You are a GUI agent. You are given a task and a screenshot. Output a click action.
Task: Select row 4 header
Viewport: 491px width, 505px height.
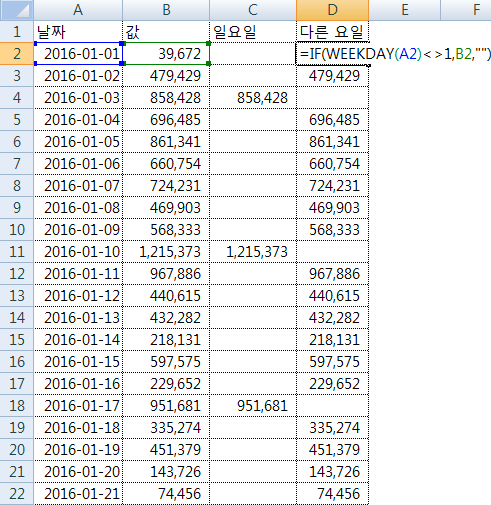coord(17,98)
